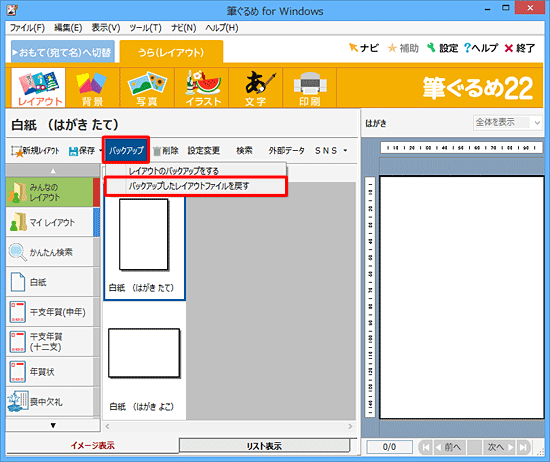Open the 文字 text tool

(256, 88)
